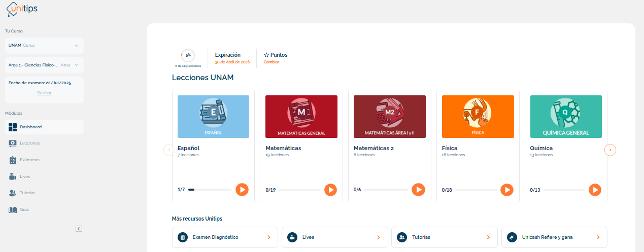Click the Examen Diagnóstico clipboard icon

(x=183, y=237)
